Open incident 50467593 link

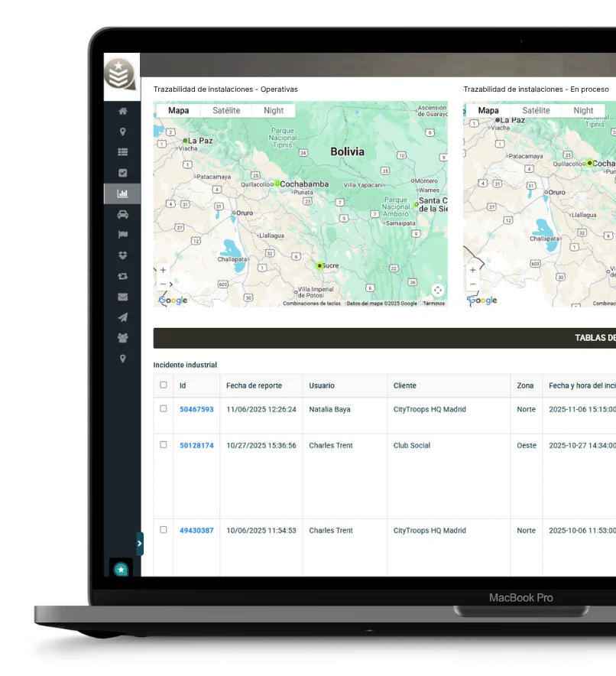click(x=196, y=409)
